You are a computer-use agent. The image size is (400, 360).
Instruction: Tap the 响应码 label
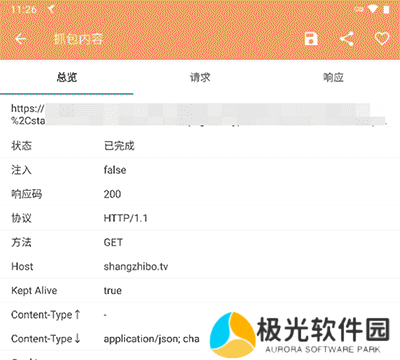pos(27,194)
